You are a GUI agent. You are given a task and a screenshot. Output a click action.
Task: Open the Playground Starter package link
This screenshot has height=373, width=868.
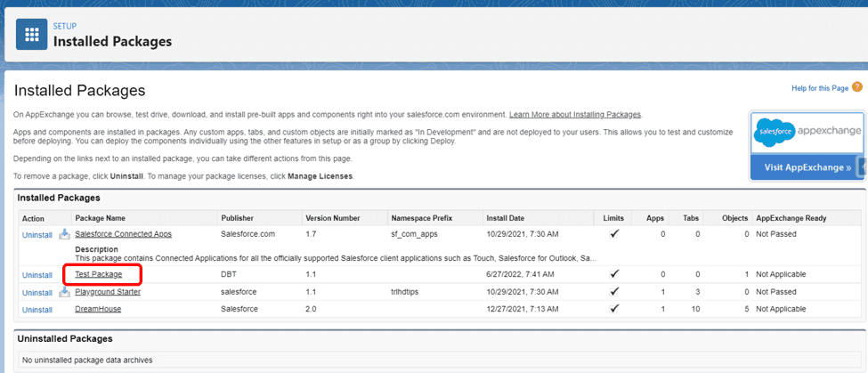click(x=108, y=292)
